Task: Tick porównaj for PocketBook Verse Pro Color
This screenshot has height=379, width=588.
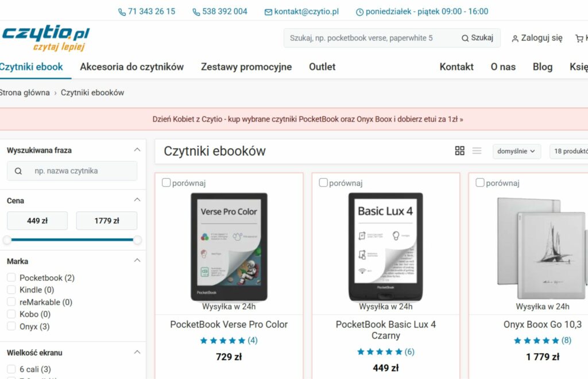Action: tap(166, 183)
